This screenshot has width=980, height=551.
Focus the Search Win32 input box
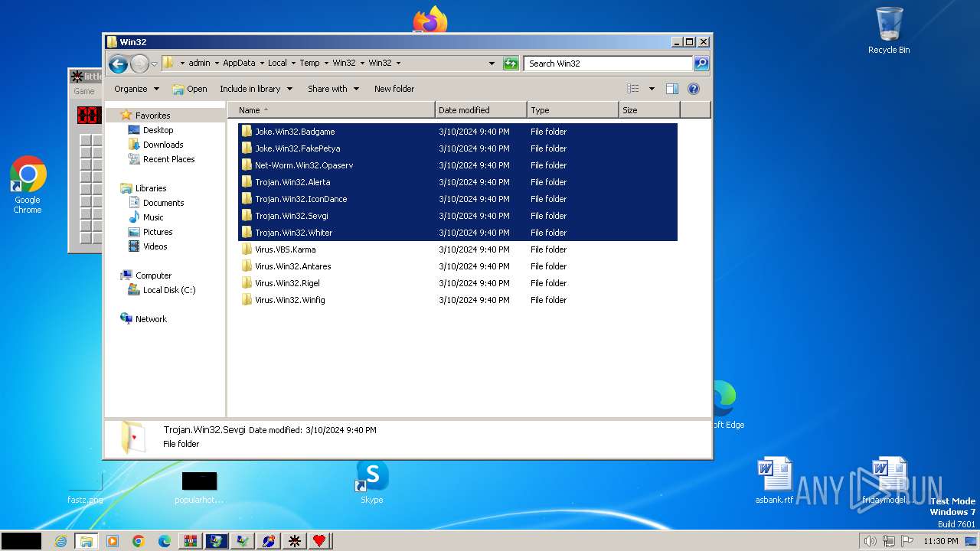pos(609,64)
